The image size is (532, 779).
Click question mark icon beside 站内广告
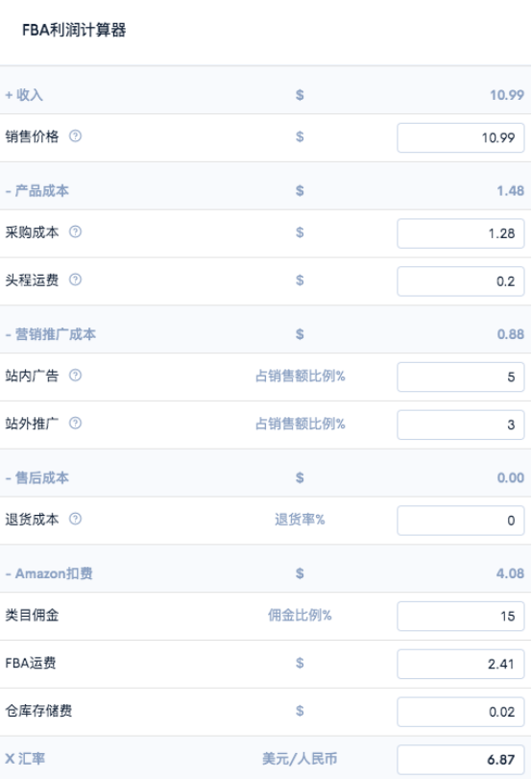pyautogui.click(x=75, y=376)
